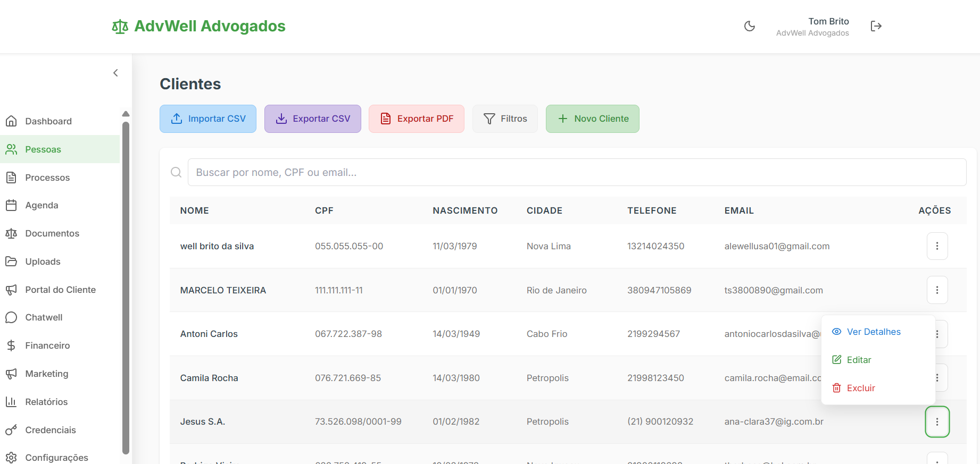980x464 pixels.
Task: Choose Excluir in the actions menu
Action: click(878, 388)
